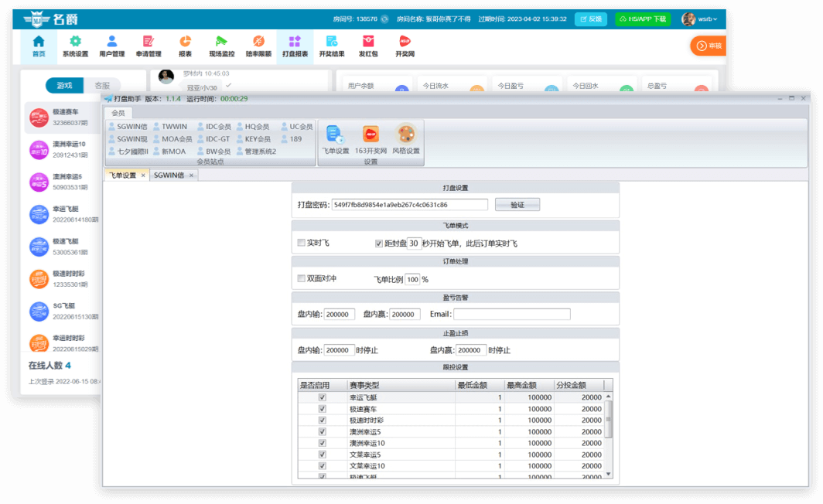Click the 163开奖网 ribbon icon
The image size is (823, 504).
click(x=371, y=139)
